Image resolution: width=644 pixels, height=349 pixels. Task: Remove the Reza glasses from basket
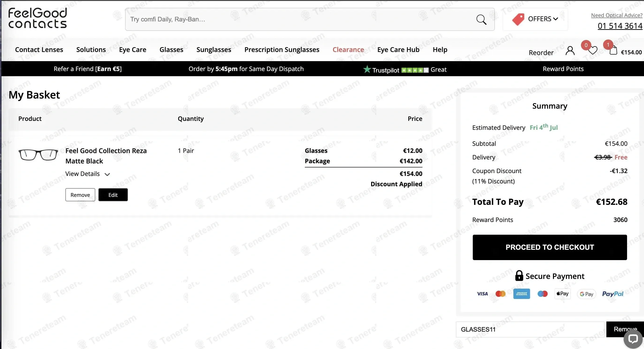point(80,195)
